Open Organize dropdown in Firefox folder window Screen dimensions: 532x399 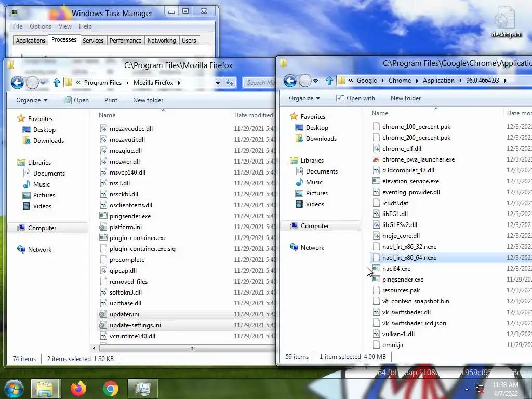coord(32,100)
